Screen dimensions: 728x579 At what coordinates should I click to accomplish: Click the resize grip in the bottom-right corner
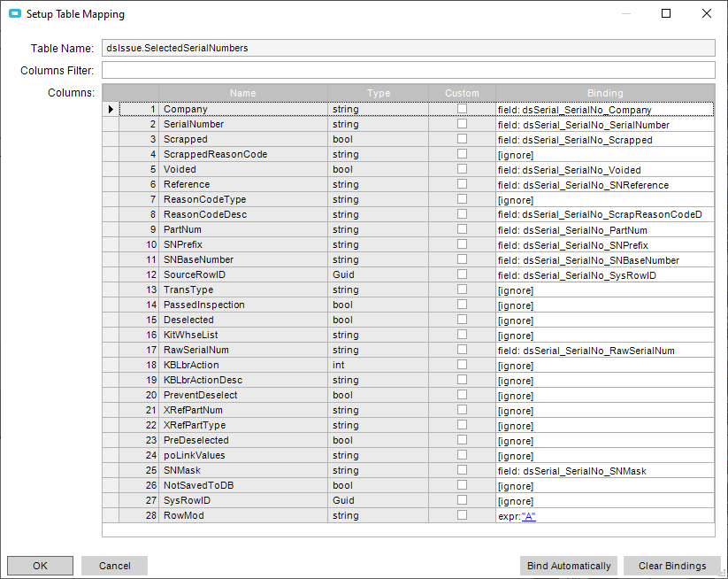pos(720,572)
